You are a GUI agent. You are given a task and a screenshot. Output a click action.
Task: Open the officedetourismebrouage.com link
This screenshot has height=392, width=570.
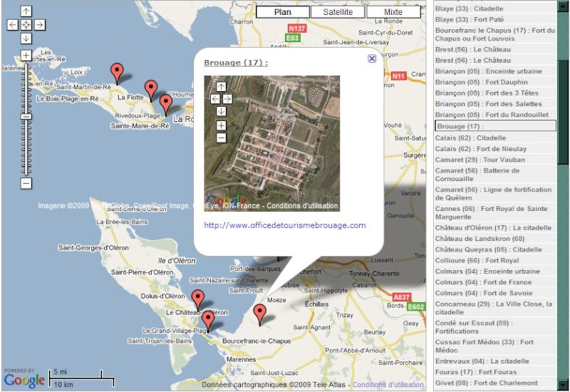(284, 225)
